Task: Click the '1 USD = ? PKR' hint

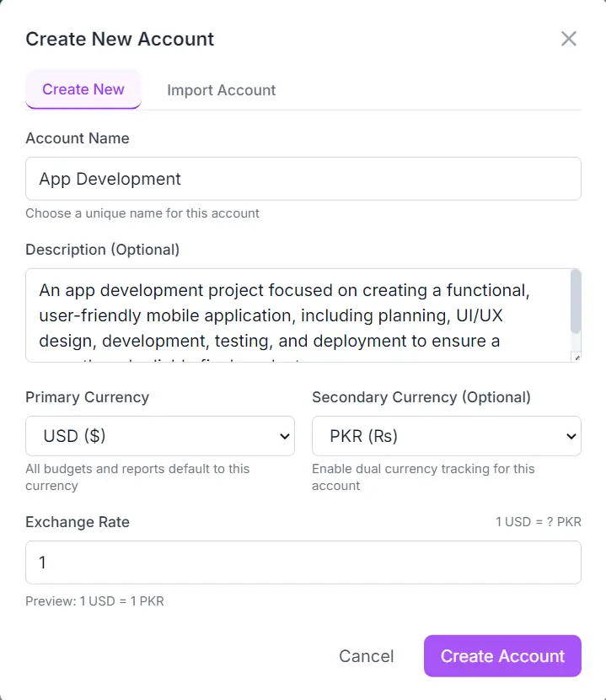Action: click(x=538, y=522)
